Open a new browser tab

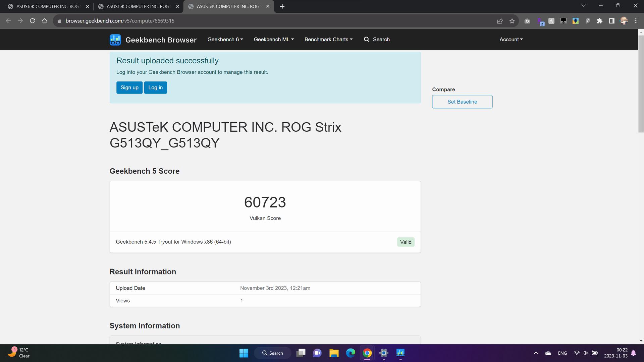point(282,6)
